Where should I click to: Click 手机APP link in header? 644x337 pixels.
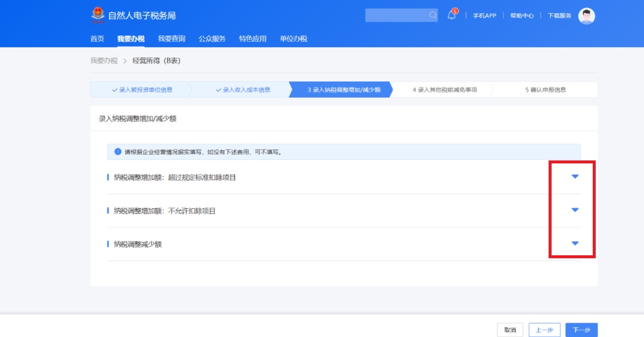pos(485,16)
